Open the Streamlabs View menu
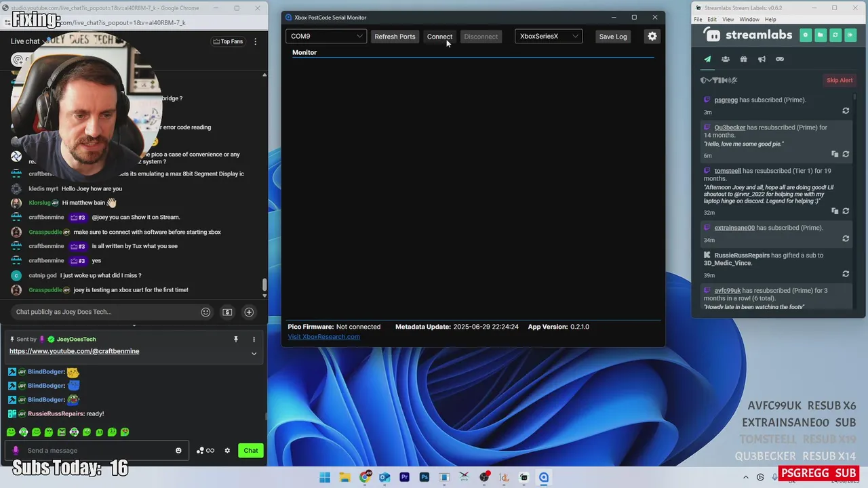This screenshot has width=868, height=488. 728,19
